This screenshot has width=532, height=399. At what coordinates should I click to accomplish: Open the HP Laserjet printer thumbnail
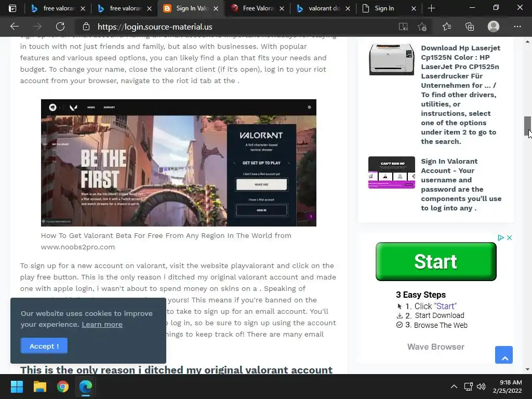point(392,59)
